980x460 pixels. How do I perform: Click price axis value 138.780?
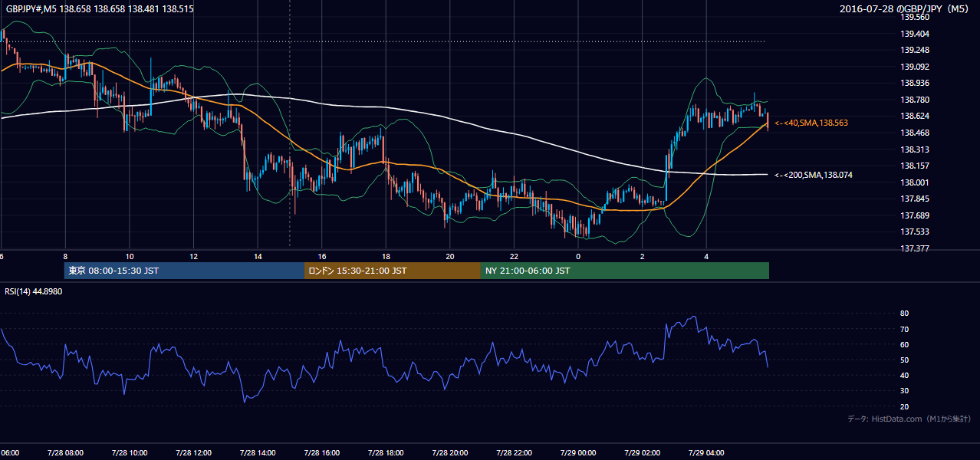click(914, 100)
